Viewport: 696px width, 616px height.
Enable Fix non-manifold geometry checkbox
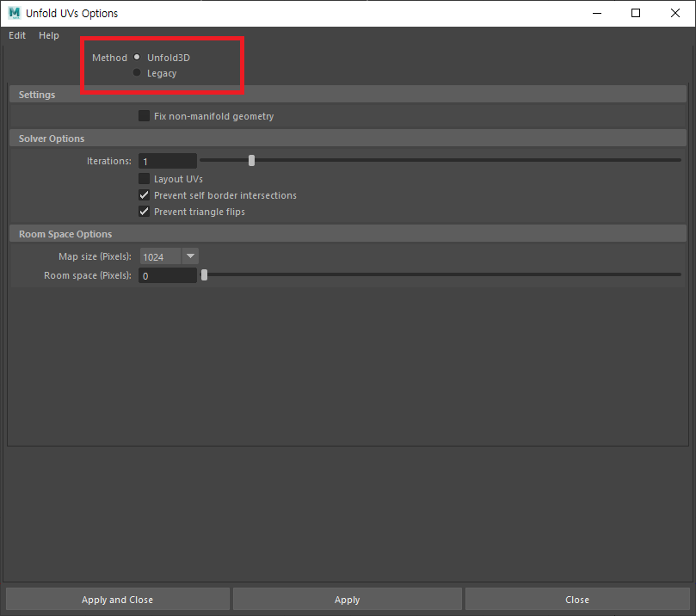144,116
